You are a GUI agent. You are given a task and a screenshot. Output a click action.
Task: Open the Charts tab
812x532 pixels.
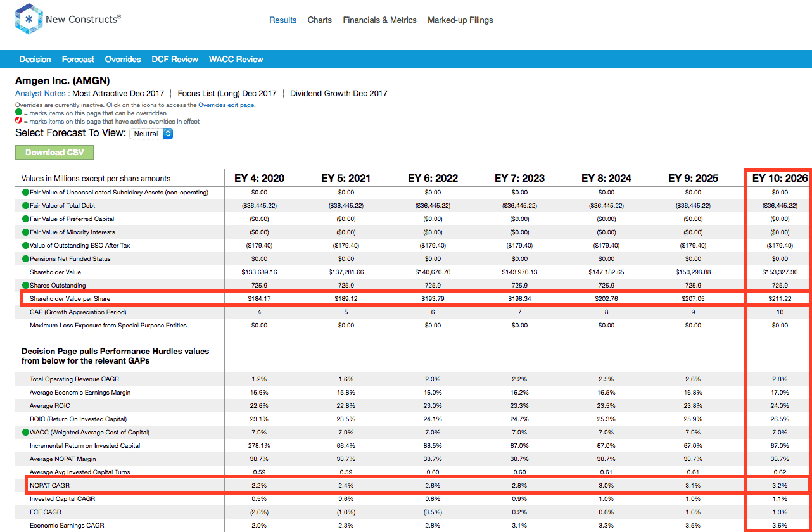pyautogui.click(x=320, y=20)
